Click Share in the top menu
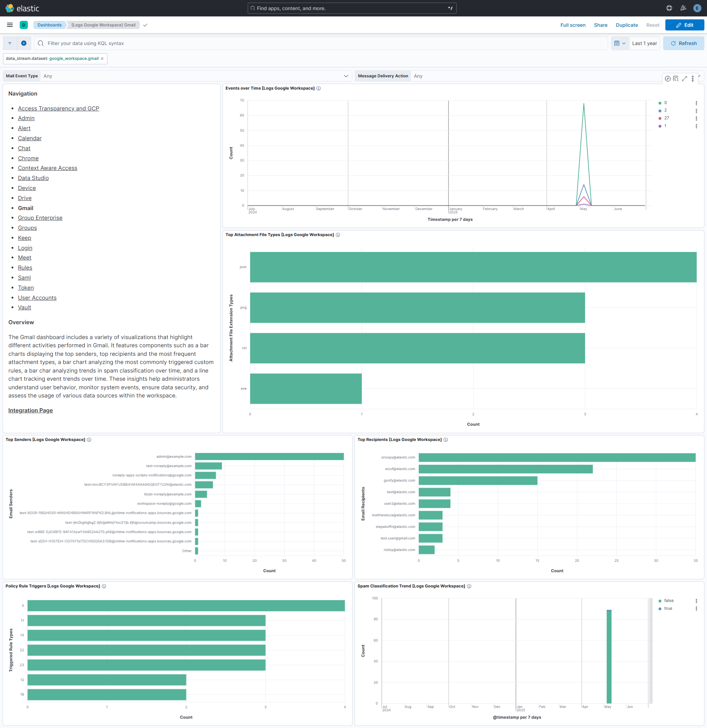The width and height of the screenshot is (707, 728). click(600, 25)
